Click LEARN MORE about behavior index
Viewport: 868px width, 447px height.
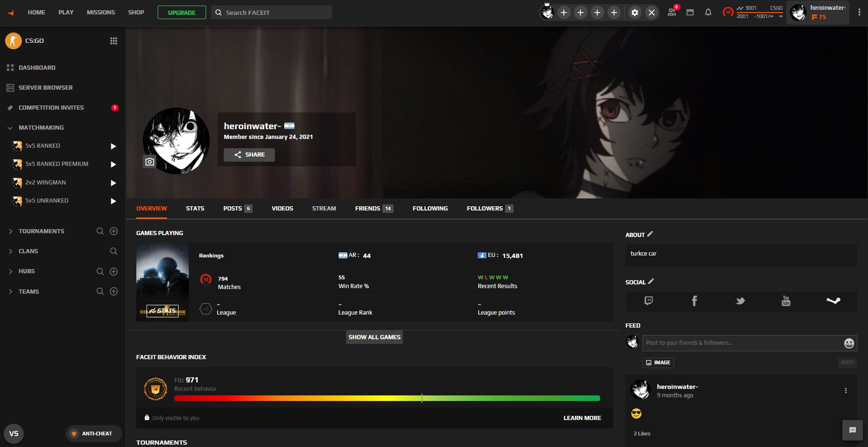click(582, 418)
